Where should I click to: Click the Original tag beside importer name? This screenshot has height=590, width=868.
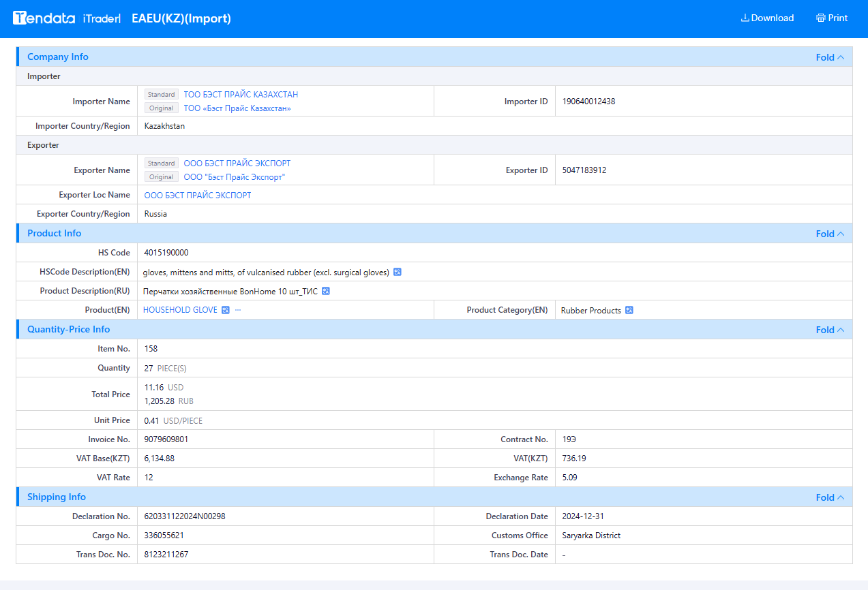tap(162, 108)
